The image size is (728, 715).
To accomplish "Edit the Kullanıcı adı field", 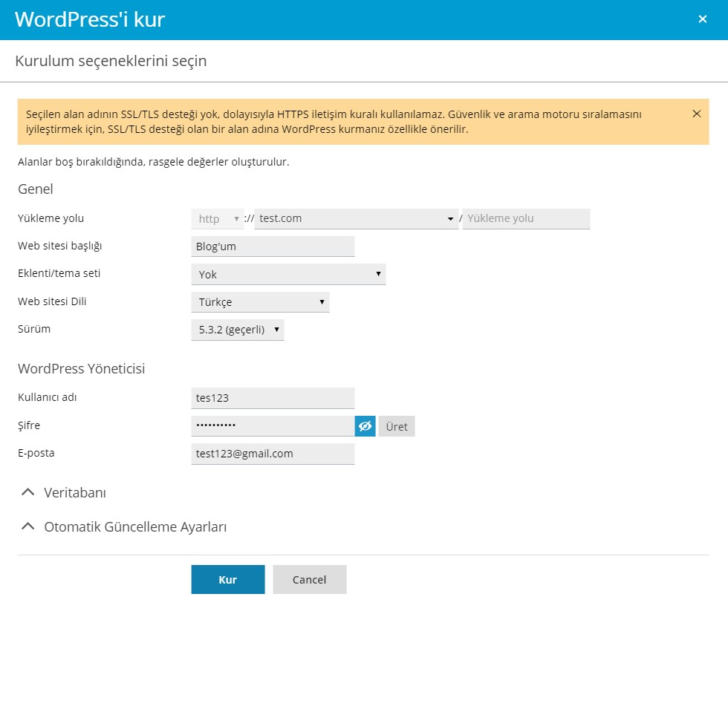I will pos(273,398).
